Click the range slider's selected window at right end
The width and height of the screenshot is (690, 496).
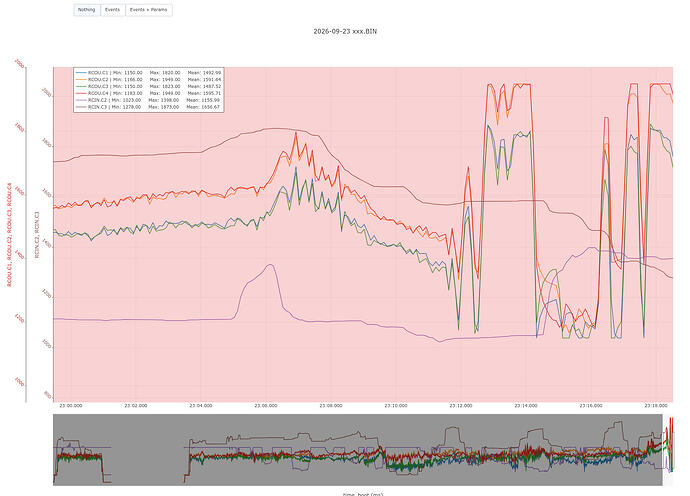[x=668, y=450]
